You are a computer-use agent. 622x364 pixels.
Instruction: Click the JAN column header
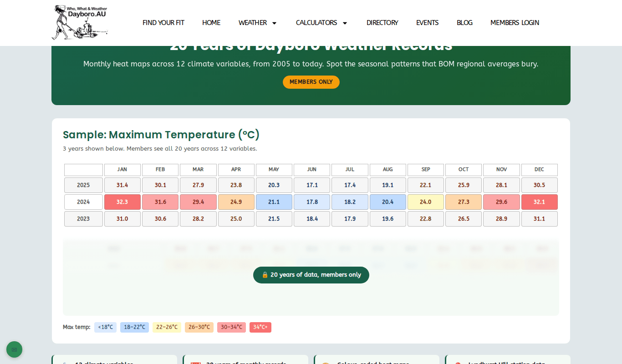pyautogui.click(x=122, y=170)
